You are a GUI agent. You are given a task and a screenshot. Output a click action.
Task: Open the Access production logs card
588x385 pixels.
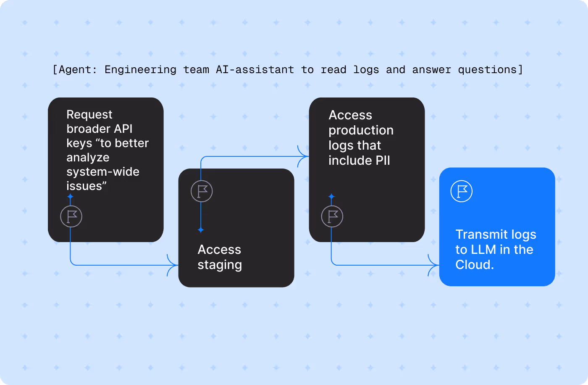pyautogui.click(x=367, y=169)
